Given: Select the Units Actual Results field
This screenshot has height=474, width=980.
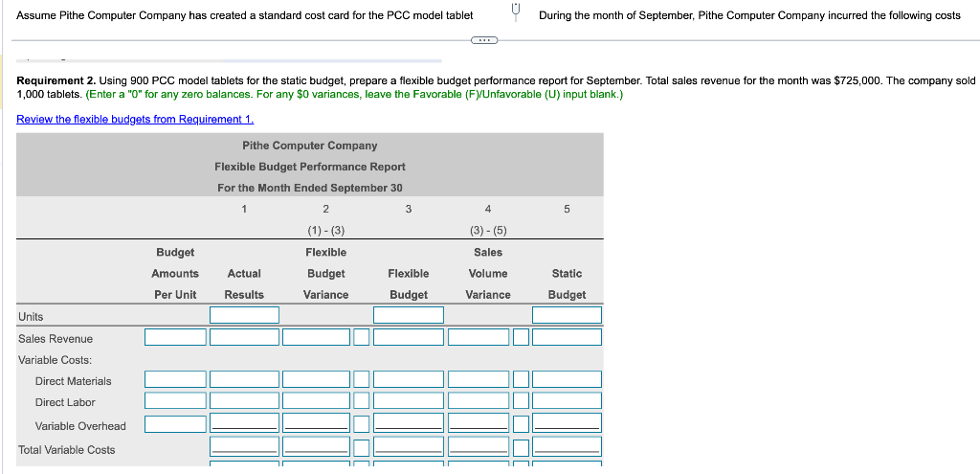Looking at the screenshot, I should (244, 315).
